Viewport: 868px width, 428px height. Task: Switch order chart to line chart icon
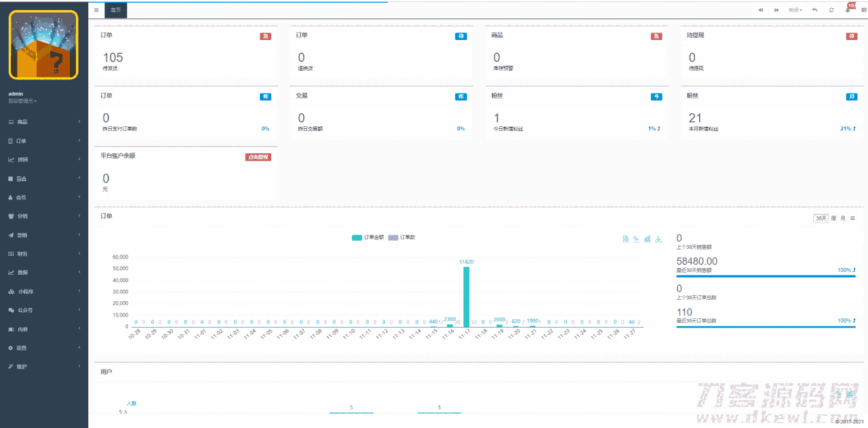coord(636,239)
